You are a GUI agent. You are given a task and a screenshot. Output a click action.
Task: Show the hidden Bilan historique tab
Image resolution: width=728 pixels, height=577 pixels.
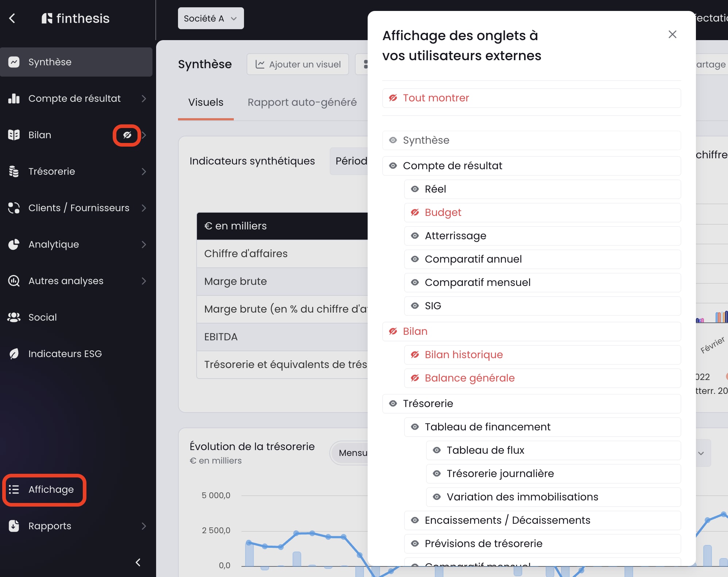pos(415,355)
